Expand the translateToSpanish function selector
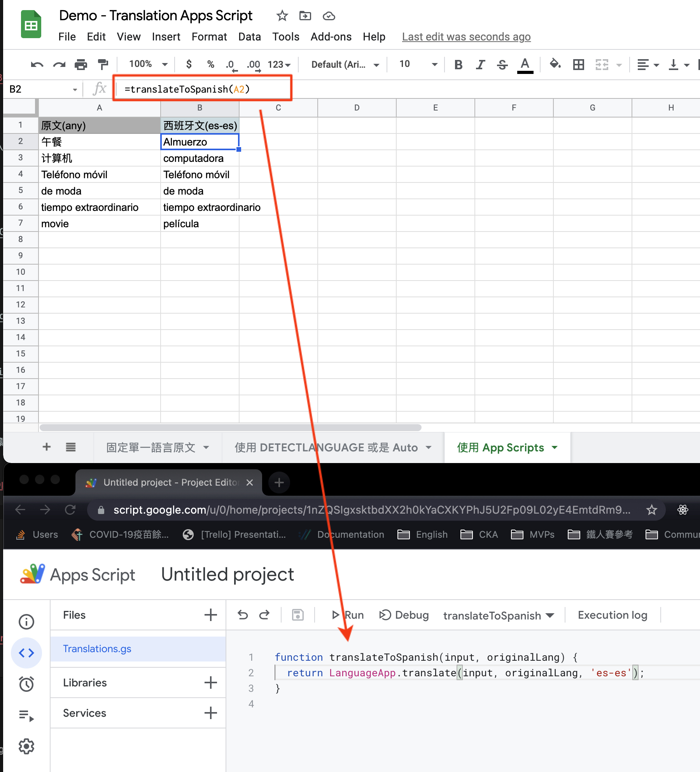 499,615
